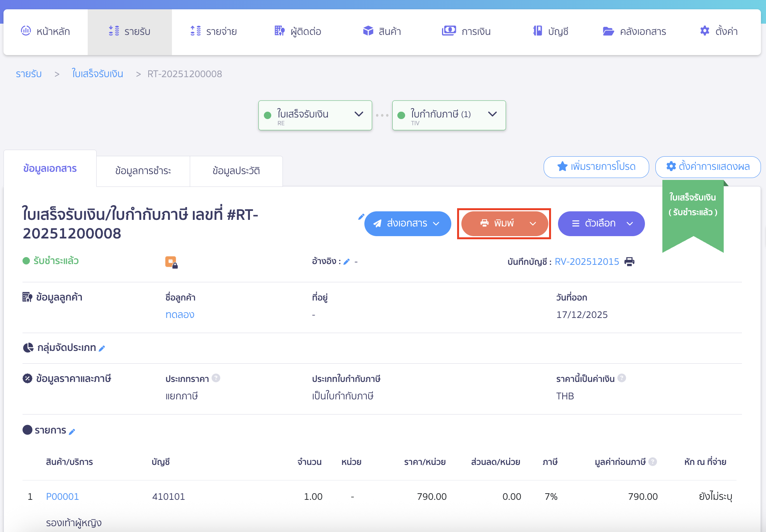Click the printer icon next to RV-202512015
This screenshot has height=532, width=766.
click(629, 262)
